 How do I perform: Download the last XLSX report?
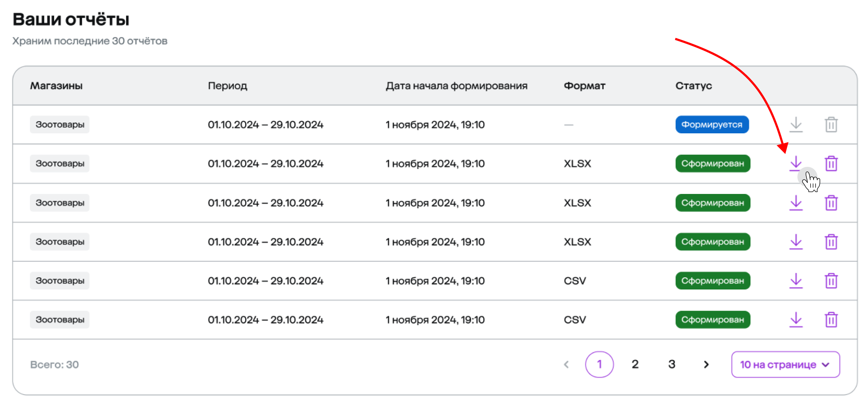[796, 242]
